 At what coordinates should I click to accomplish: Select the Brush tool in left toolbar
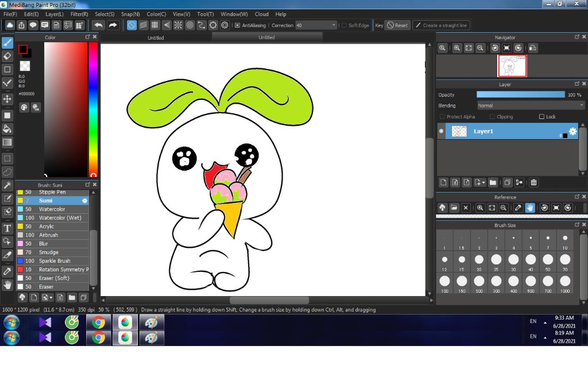(x=7, y=43)
